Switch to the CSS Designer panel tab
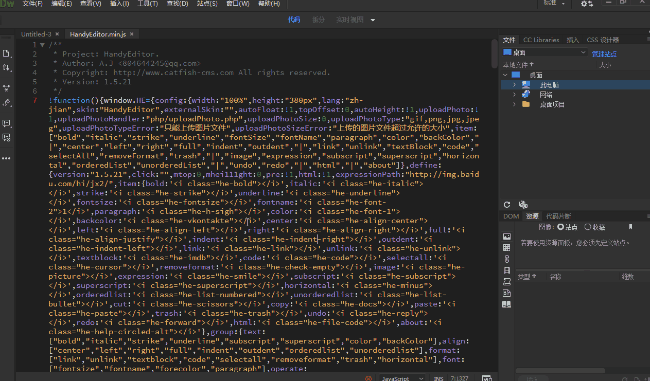Screen dimensions: 650x381 [x=603, y=40]
